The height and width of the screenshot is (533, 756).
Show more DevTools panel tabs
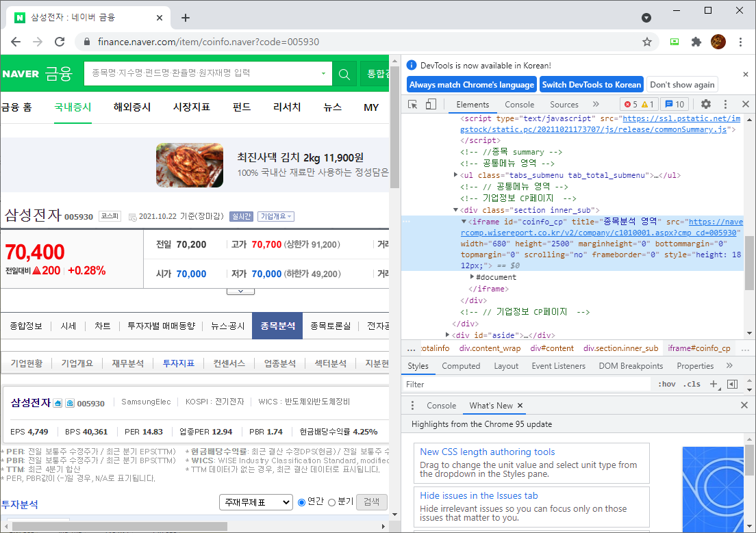(596, 104)
